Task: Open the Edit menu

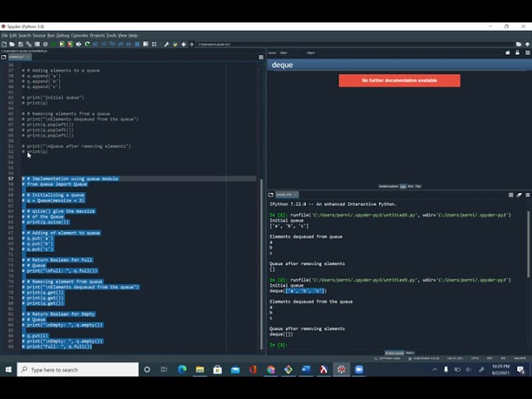Action: 13,35
